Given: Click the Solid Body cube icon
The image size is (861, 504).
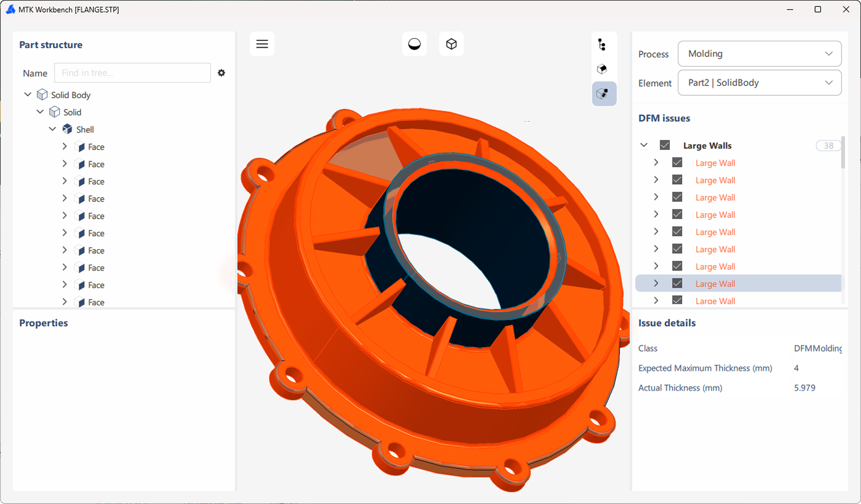Looking at the screenshot, I should click(x=42, y=94).
